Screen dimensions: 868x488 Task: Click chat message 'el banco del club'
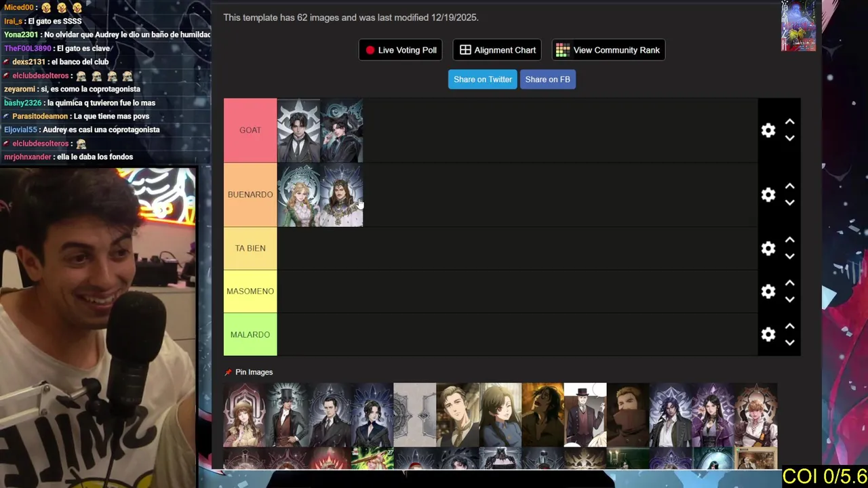pyautogui.click(x=79, y=62)
